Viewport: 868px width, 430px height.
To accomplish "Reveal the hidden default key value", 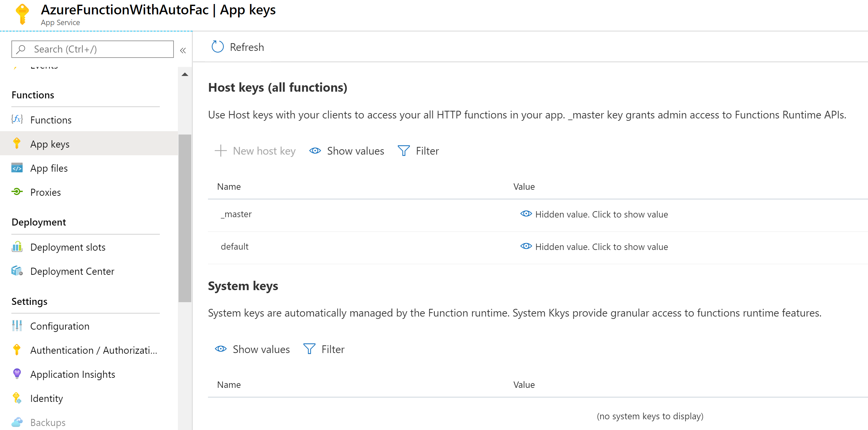I will (x=594, y=247).
